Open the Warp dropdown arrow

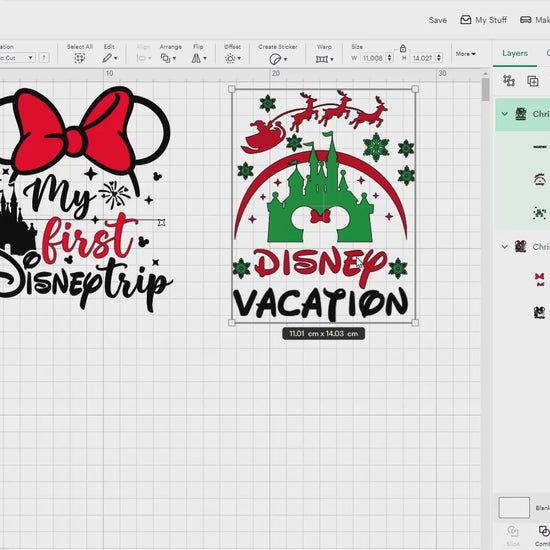[332, 59]
